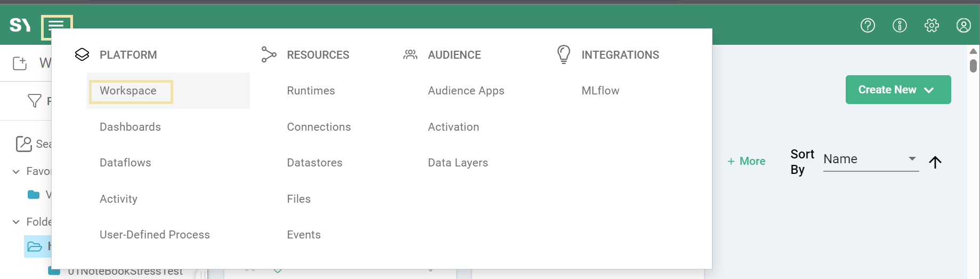The height and width of the screenshot is (279, 980).
Task: Open Audience Apps menu entry
Action: (x=466, y=91)
